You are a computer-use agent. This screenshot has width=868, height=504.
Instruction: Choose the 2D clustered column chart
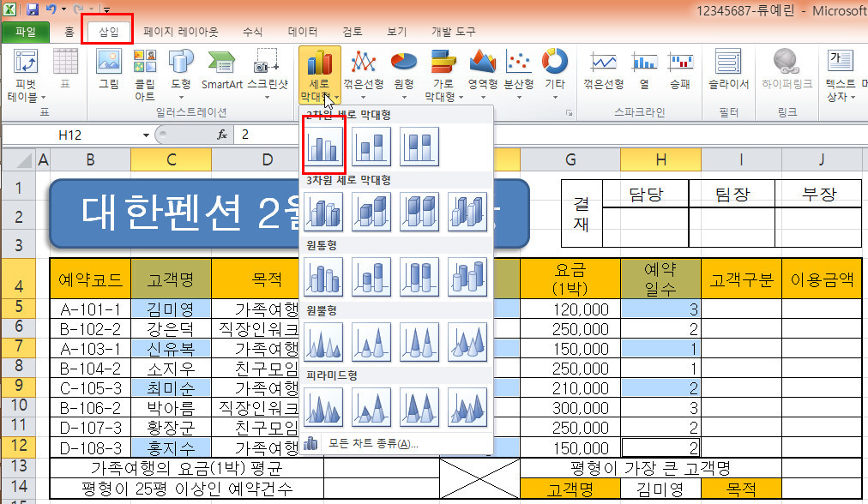tap(323, 146)
